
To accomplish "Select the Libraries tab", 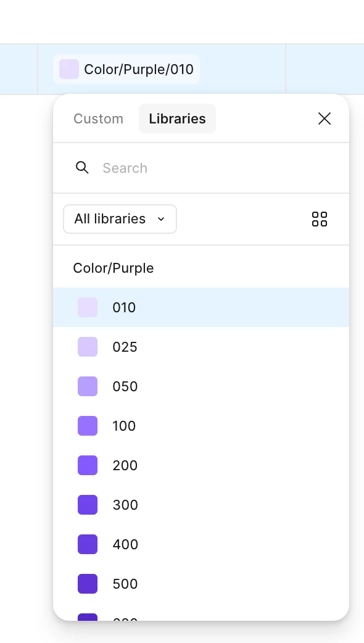I will [177, 118].
